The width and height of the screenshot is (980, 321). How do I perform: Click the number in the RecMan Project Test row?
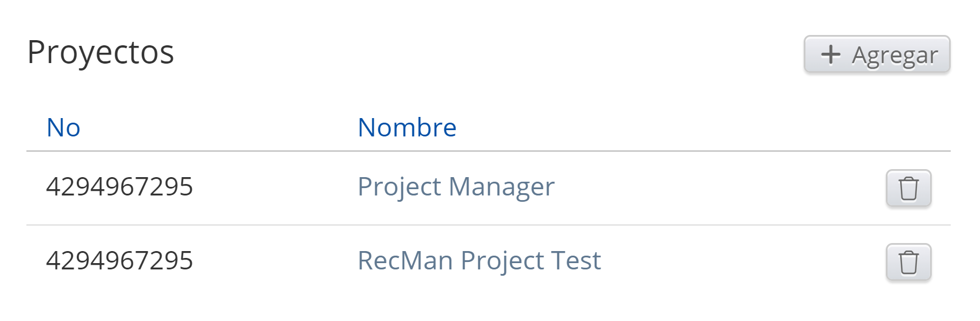[x=119, y=261]
